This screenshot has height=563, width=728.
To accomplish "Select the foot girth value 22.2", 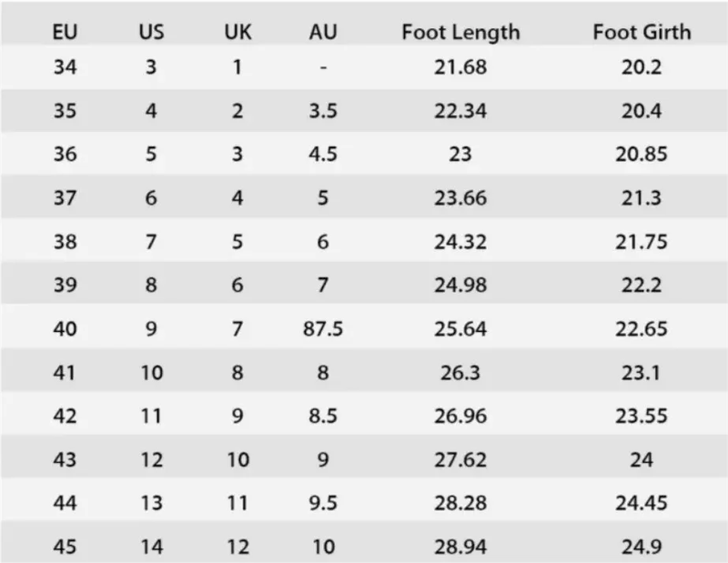I will [642, 286].
